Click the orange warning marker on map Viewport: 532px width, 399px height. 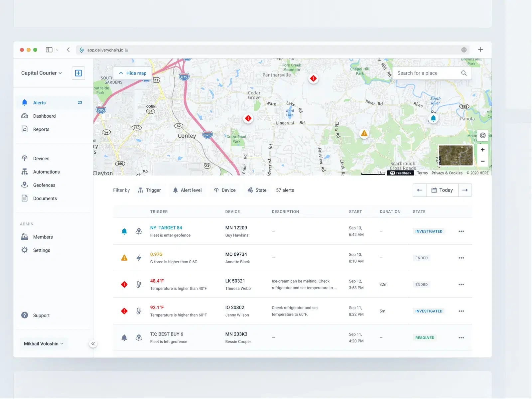click(x=364, y=133)
